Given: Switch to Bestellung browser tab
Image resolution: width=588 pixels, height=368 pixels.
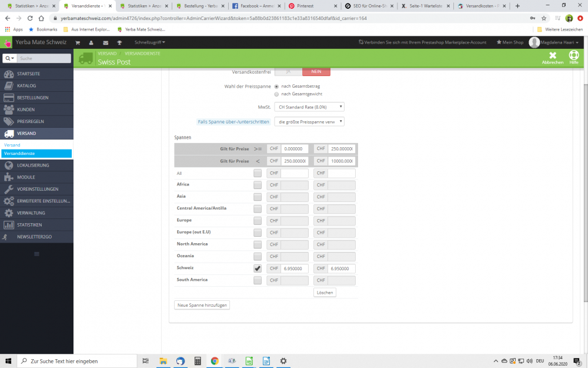Looking at the screenshot, I should [x=200, y=6].
